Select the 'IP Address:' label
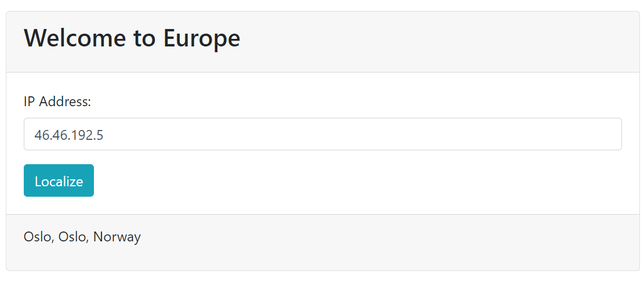644x282 pixels. pos(57,102)
